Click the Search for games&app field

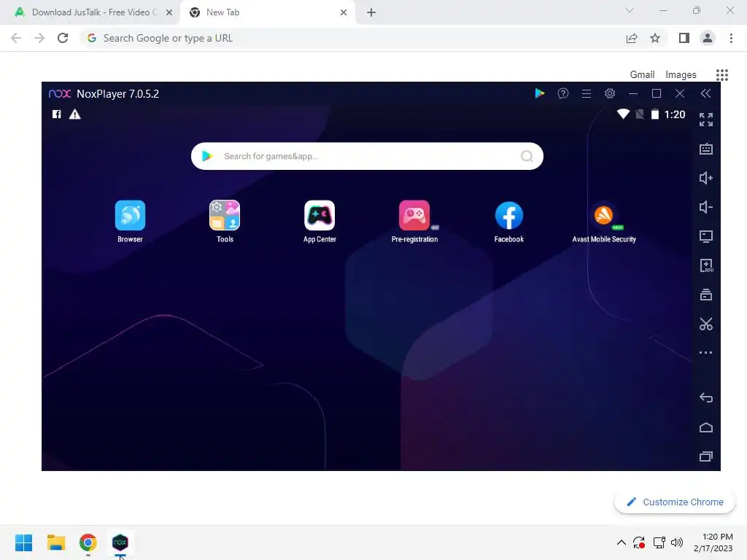(x=367, y=156)
